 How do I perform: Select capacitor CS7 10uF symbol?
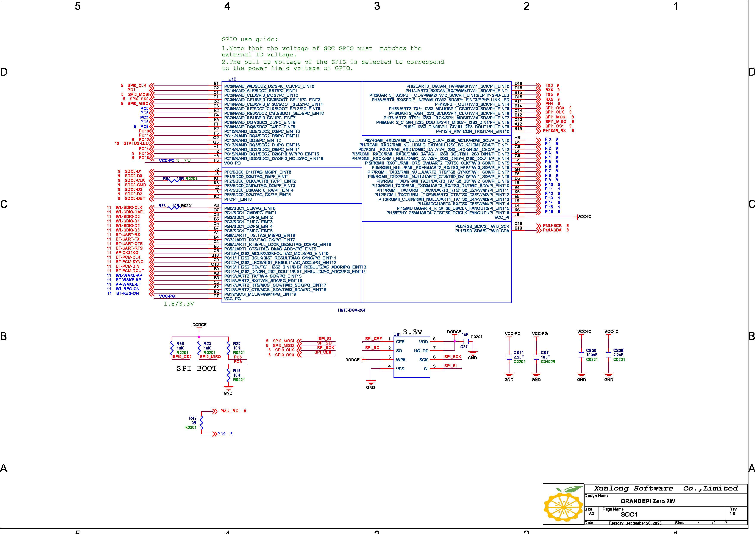click(536, 357)
